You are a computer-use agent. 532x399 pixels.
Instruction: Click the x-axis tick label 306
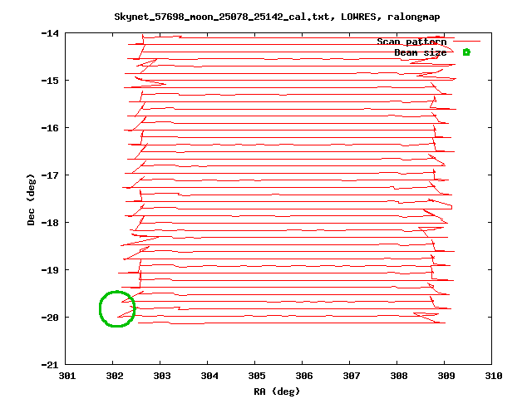[x=304, y=376]
